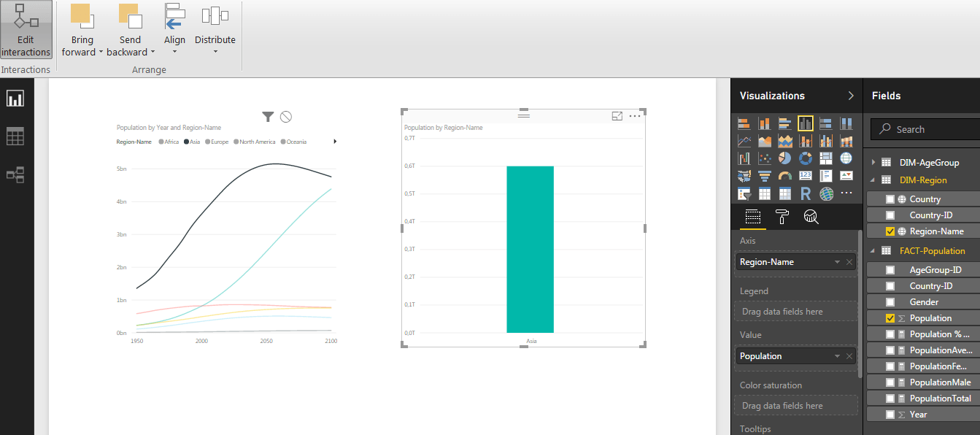Check the Year field checkbox
Viewport: 980px width, 435px height.
coord(890,415)
